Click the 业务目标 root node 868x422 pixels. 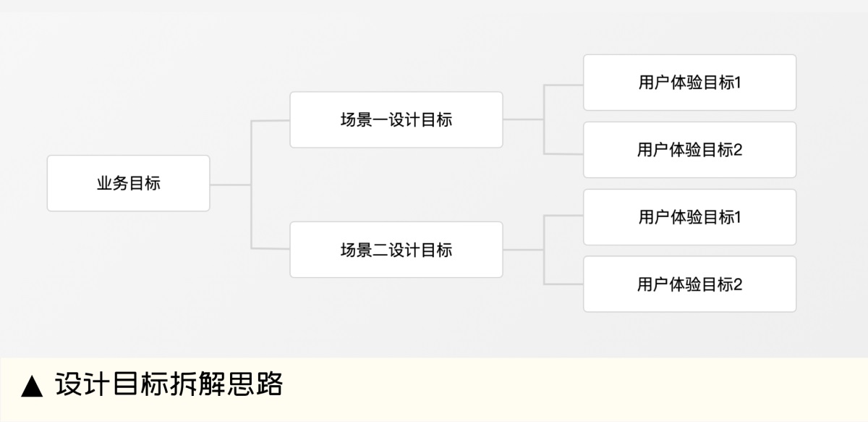(128, 183)
